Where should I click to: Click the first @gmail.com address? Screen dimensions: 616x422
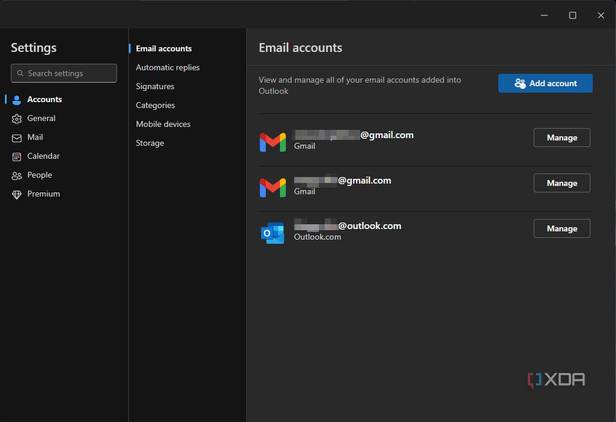coord(354,135)
